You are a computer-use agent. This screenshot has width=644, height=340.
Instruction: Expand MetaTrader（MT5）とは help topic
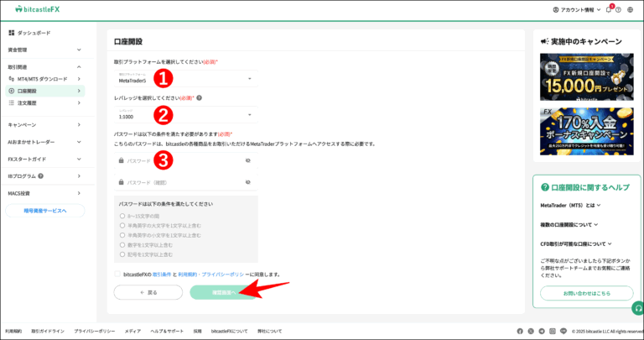coord(570,205)
